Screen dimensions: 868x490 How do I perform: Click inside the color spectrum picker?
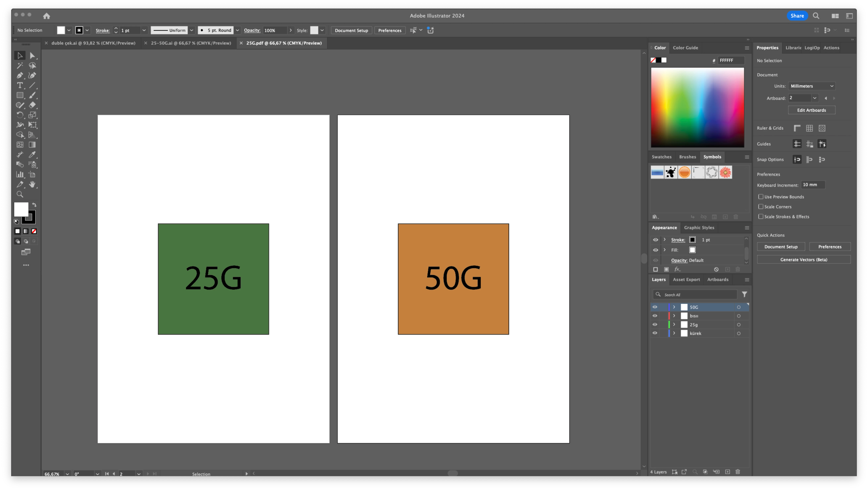point(697,107)
